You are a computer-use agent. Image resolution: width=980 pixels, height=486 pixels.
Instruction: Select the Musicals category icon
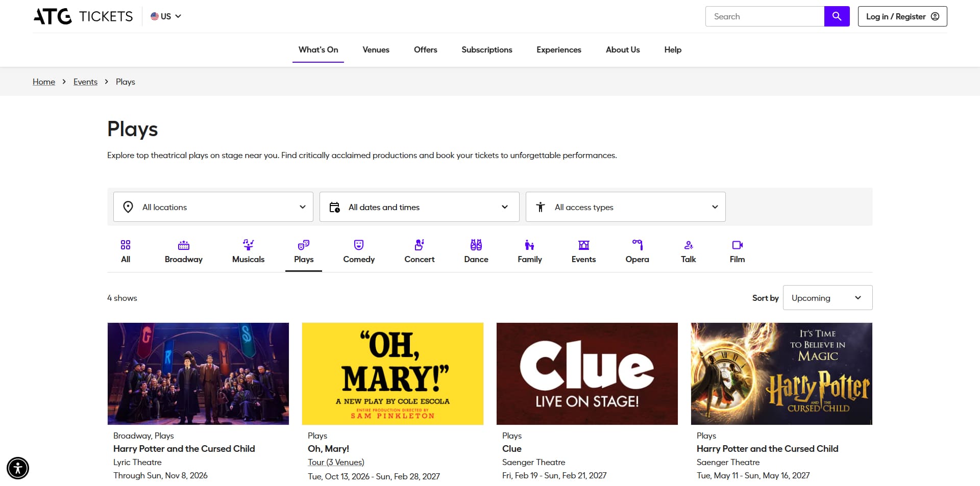(x=249, y=245)
